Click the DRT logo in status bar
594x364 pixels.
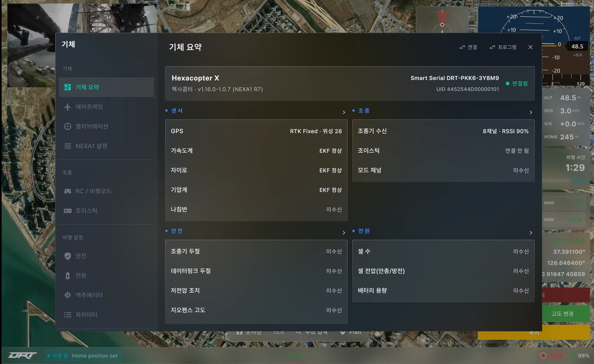22,356
